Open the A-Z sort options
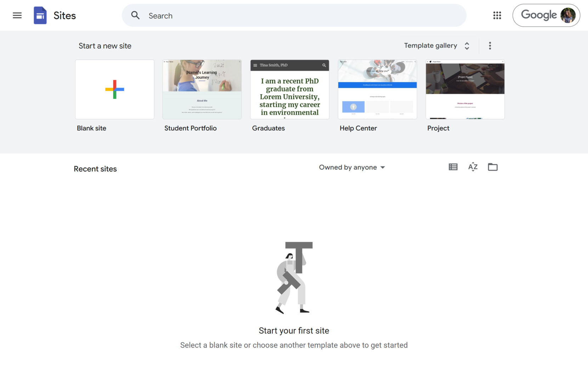The height and width of the screenshot is (377, 588). click(473, 167)
